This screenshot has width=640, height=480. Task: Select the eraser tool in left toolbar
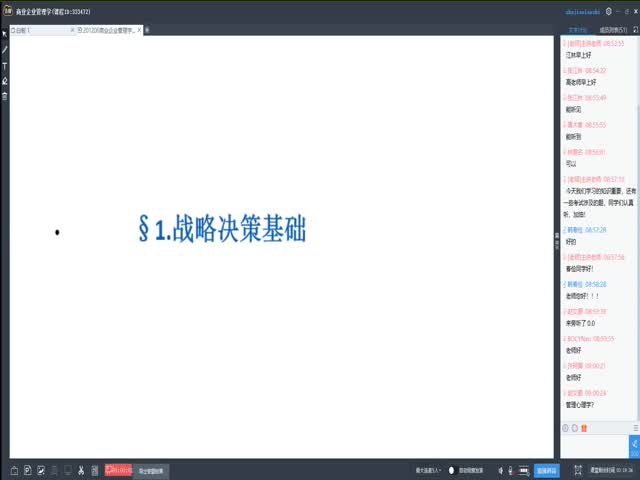4,81
